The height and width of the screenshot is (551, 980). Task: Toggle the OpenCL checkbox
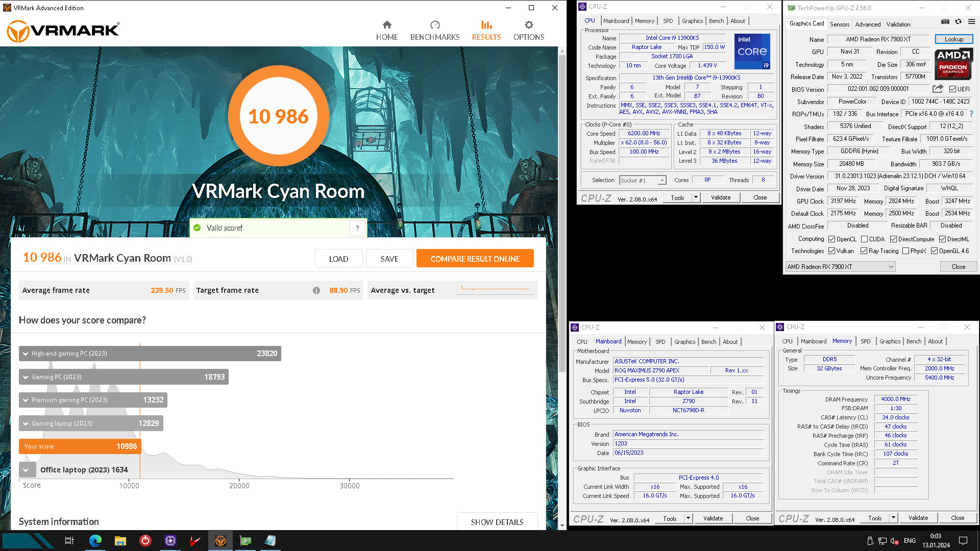[831, 239]
